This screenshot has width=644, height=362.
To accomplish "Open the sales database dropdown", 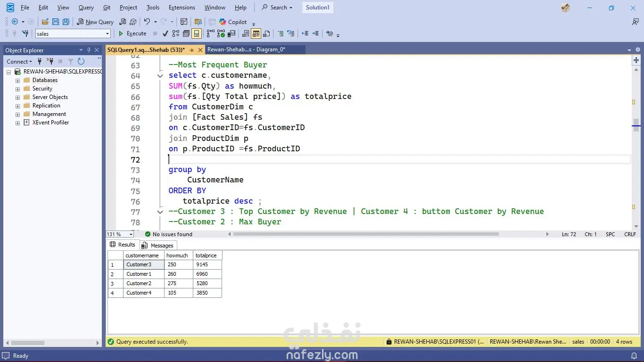I will [x=107, y=33].
